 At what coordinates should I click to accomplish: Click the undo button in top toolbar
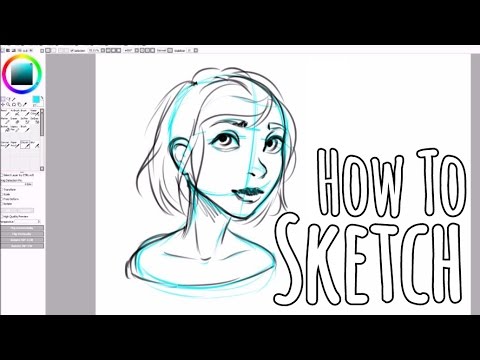[x=48, y=50]
